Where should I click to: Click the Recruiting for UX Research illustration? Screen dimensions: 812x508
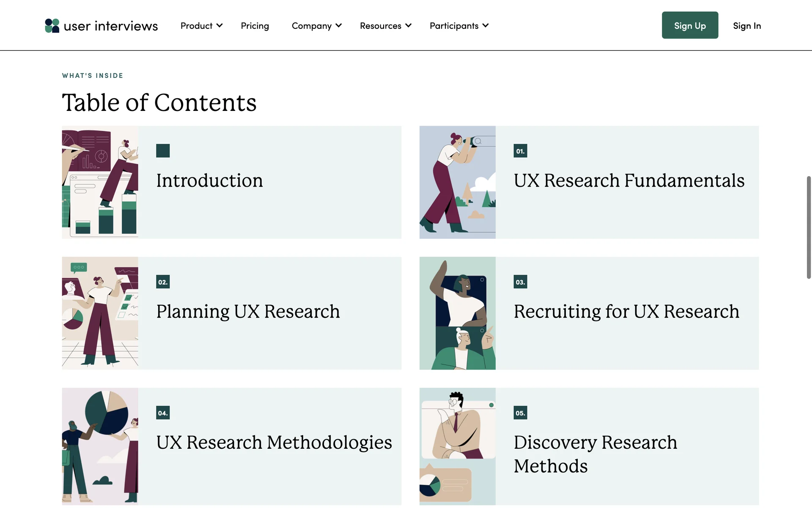[457, 313]
